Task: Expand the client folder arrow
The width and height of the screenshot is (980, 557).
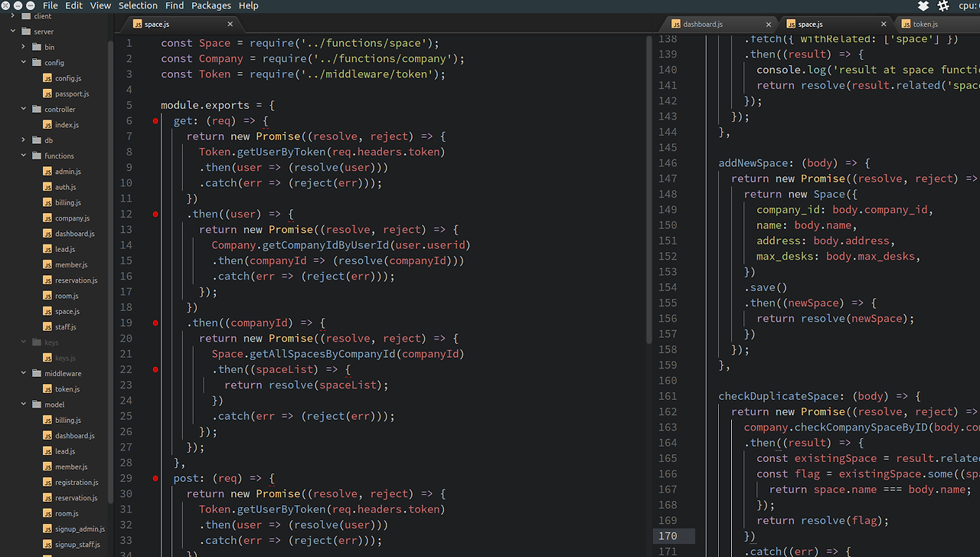Action: point(13,16)
